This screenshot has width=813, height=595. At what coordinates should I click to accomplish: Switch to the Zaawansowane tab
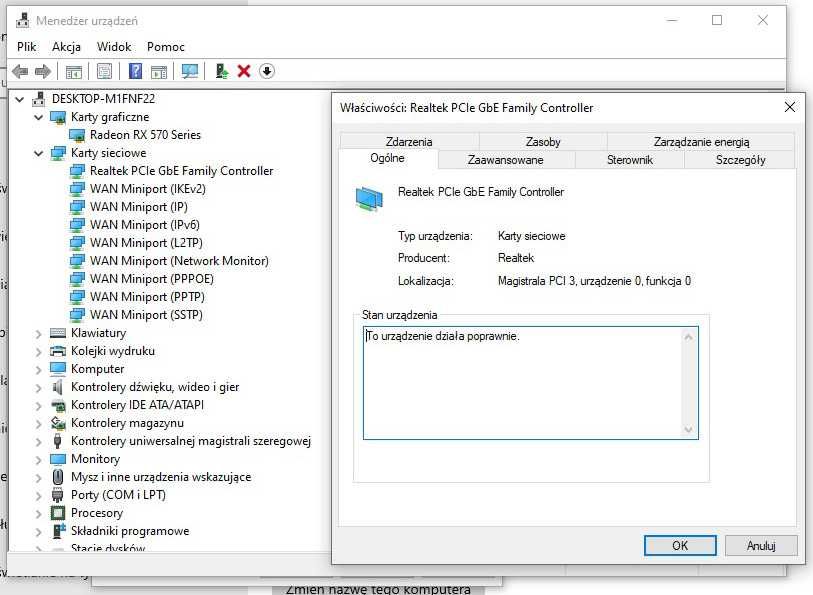click(x=506, y=160)
